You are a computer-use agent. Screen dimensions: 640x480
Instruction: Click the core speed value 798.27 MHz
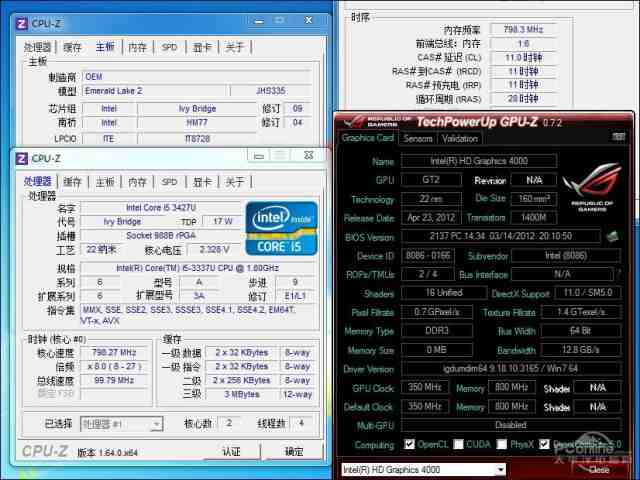tap(114, 352)
